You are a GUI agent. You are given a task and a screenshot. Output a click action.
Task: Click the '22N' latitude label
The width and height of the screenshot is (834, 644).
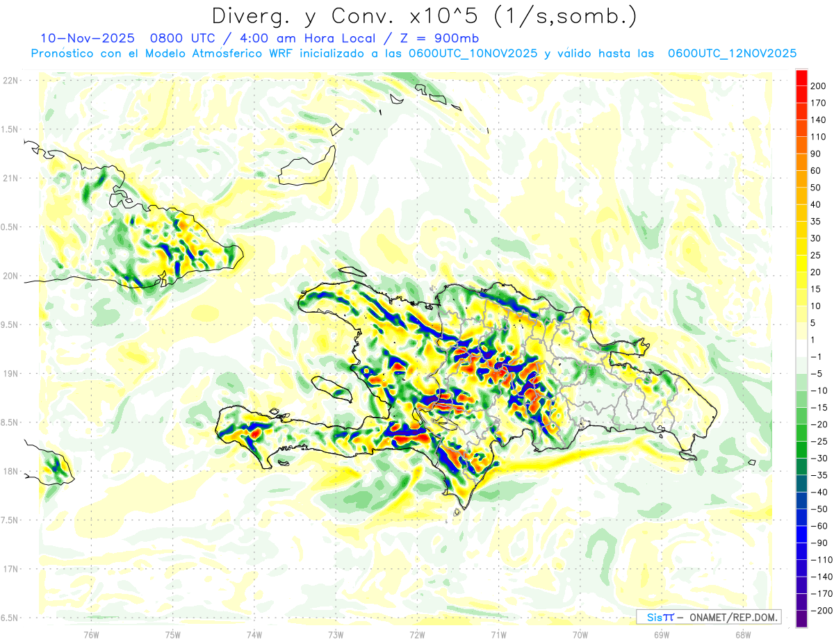(10, 81)
